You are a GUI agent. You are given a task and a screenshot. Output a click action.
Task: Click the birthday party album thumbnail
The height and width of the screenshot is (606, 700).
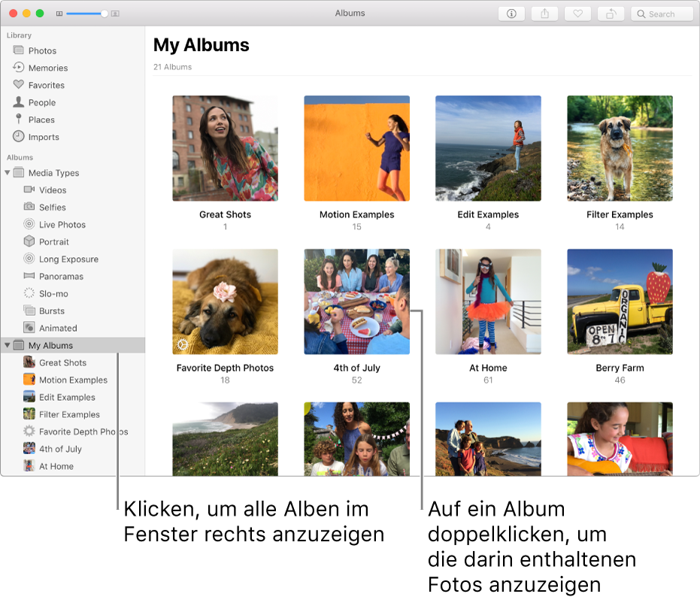356,439
